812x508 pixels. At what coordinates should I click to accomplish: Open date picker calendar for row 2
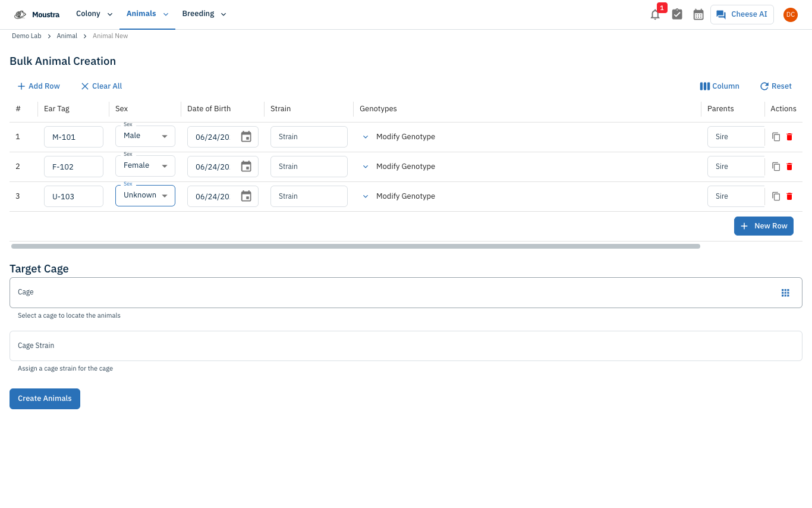246,167
